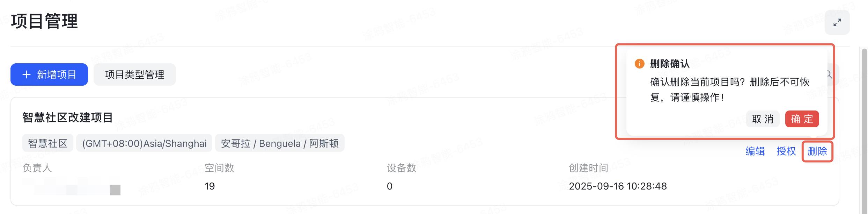Click the info icon in the delete dialog
The image size is (868, 214).
(x=639, y=64)
